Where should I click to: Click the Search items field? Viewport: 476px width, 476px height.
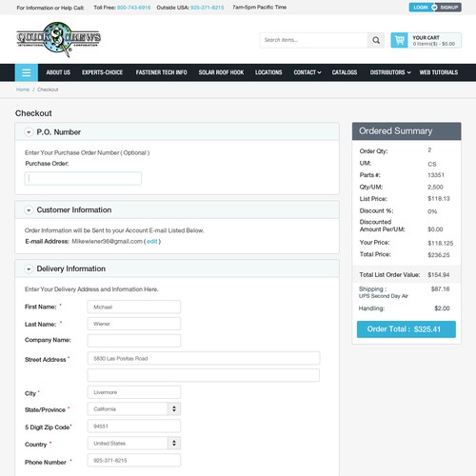tap(313, 40)
